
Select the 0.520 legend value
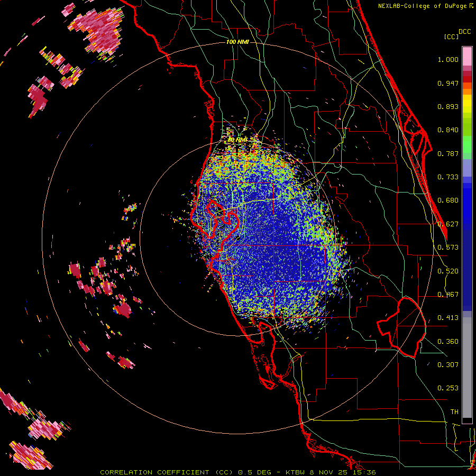click(x=448, y=271)
